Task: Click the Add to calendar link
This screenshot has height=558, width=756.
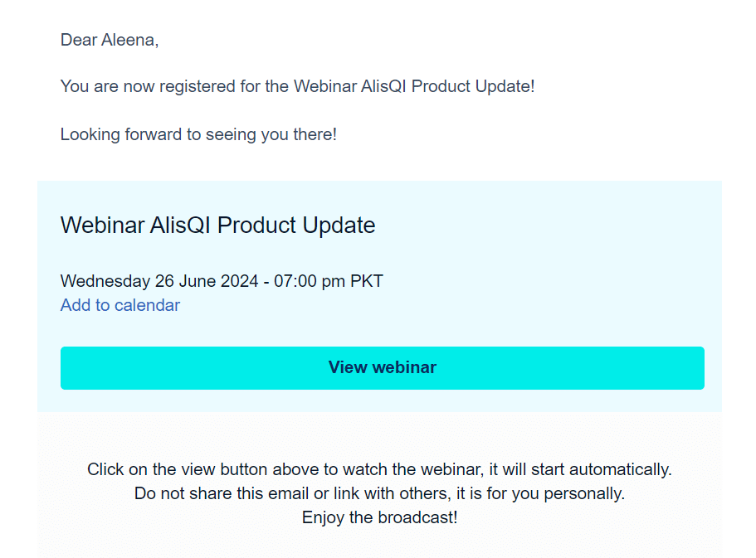Action: (120, 305)
